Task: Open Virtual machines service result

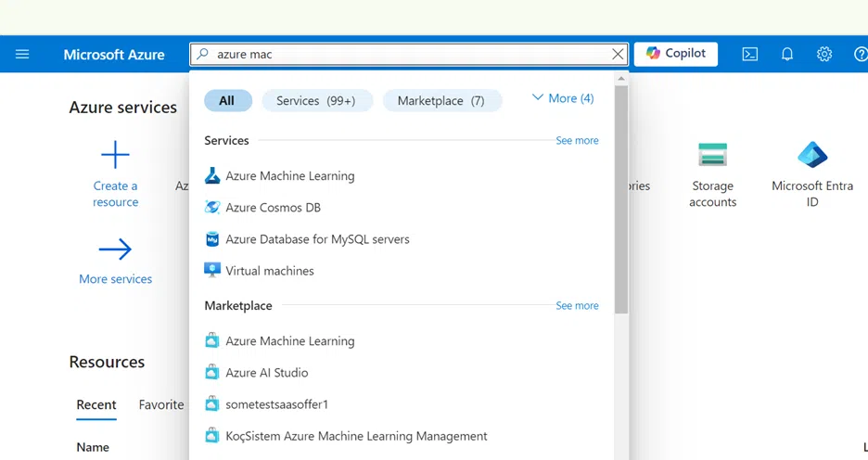Action: [x=270, y=271]
